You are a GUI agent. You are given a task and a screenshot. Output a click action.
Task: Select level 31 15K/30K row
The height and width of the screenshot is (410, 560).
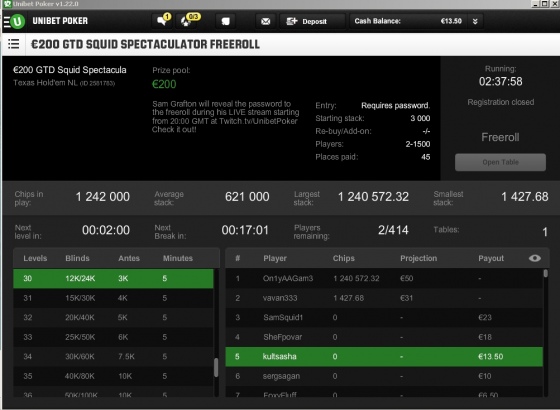point(113,298)
